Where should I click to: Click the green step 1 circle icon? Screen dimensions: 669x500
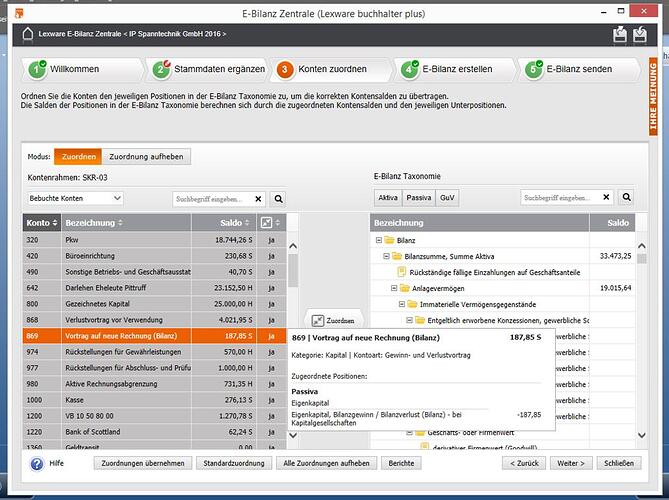click(37, 69)
